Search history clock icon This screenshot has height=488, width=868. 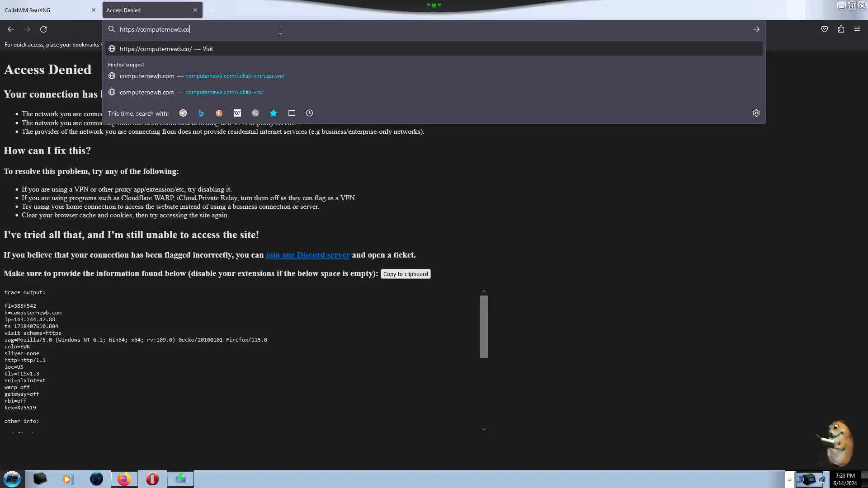tap(310, 113)
